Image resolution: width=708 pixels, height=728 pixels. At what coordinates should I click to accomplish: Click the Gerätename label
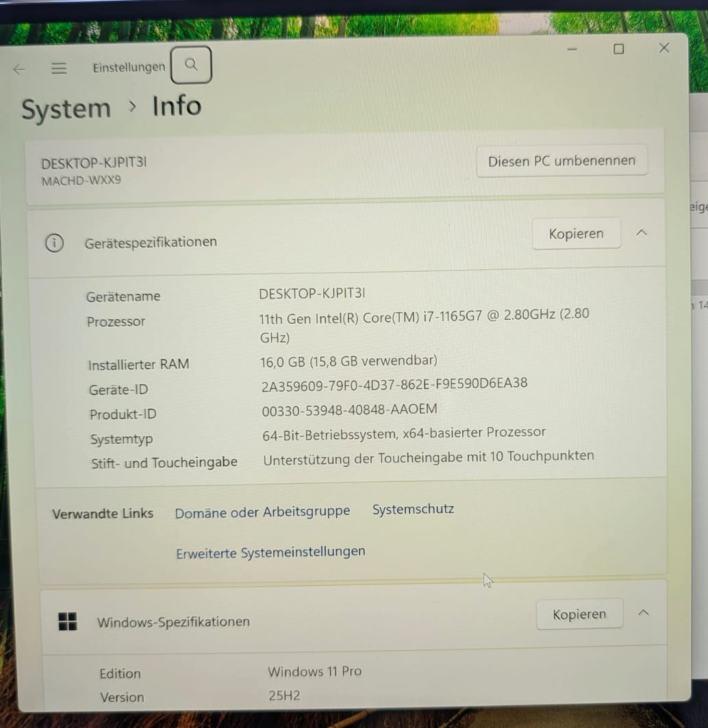coord(123,297)
